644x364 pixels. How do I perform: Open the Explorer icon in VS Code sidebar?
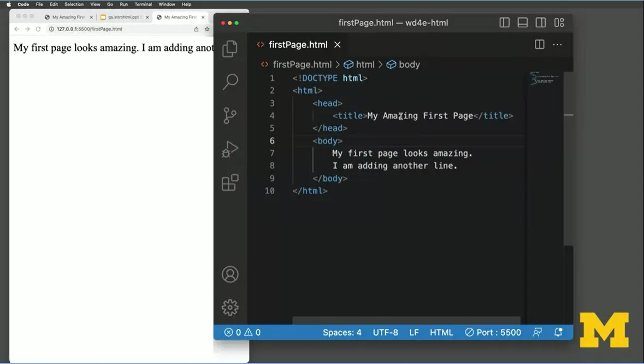point(229,49)
